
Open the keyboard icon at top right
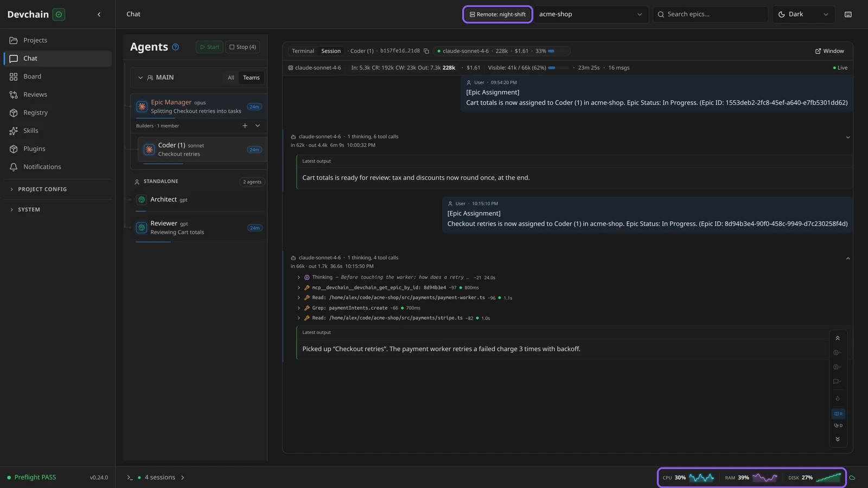[x=848, y=15]
